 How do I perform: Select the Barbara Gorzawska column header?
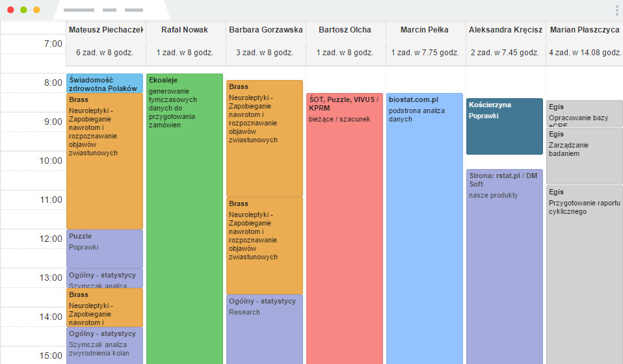point(266,30)
